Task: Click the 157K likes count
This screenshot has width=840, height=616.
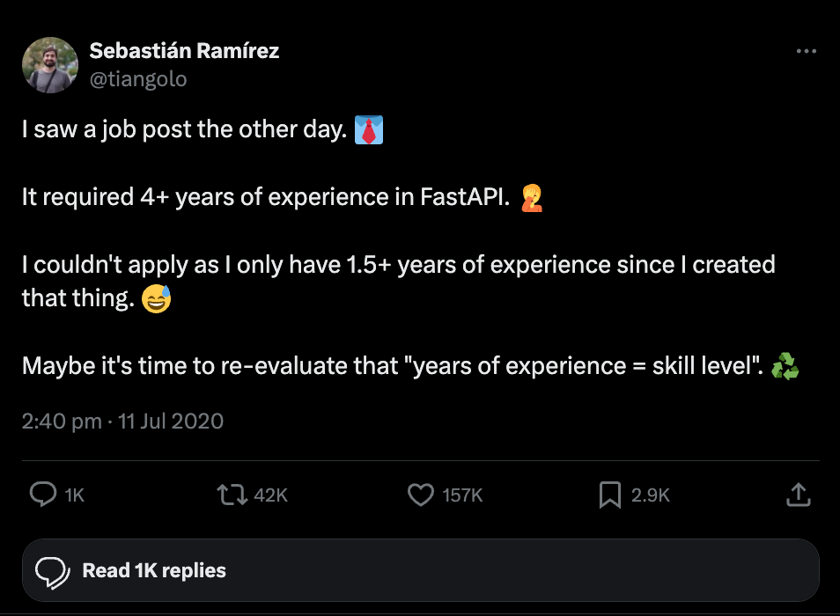Action: tap(462, 495)
